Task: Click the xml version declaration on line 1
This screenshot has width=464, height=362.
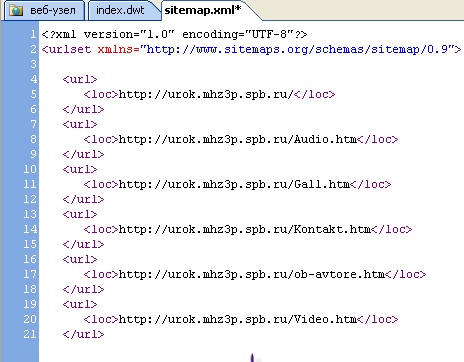Action: [x=174, y=34]
